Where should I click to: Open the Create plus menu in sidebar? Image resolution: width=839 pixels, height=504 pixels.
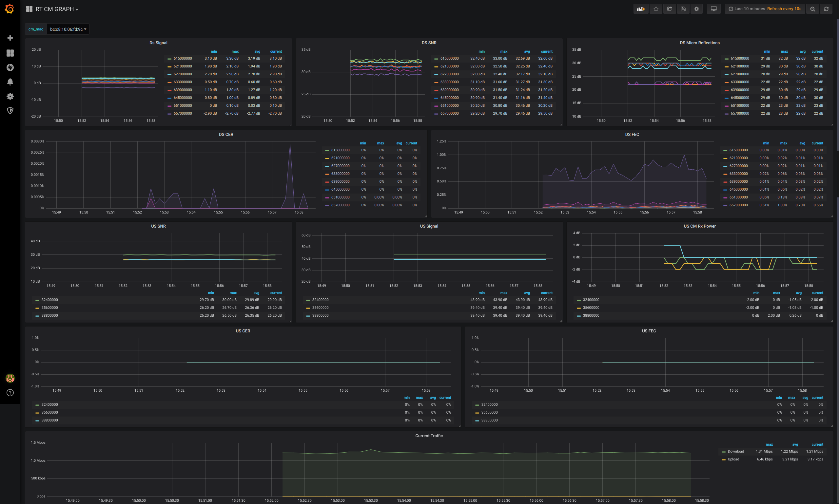[10, 38]
